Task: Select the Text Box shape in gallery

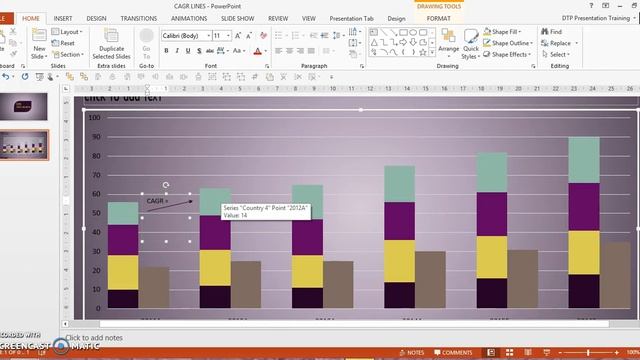Action: (x=373, y=32)
